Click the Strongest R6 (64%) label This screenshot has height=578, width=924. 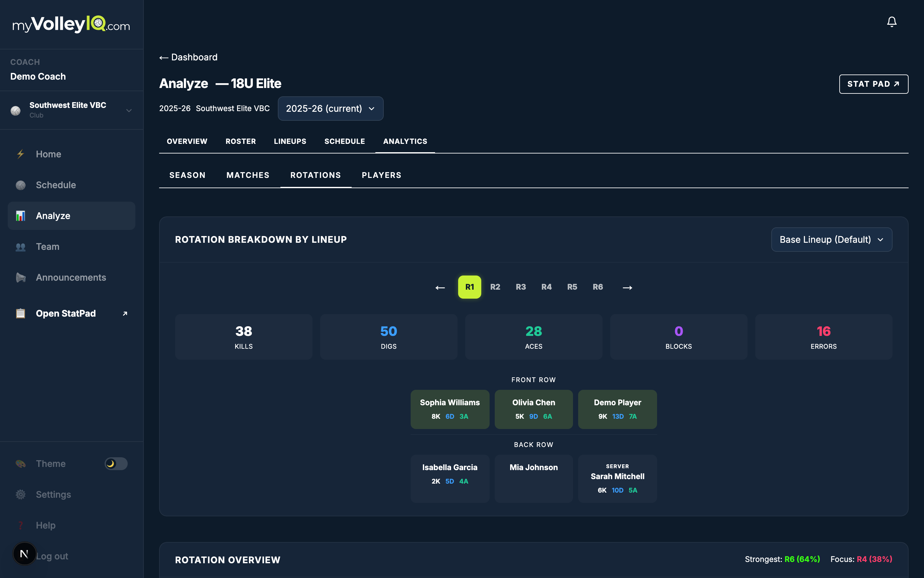pyautogui.click(x=782, y=559)
